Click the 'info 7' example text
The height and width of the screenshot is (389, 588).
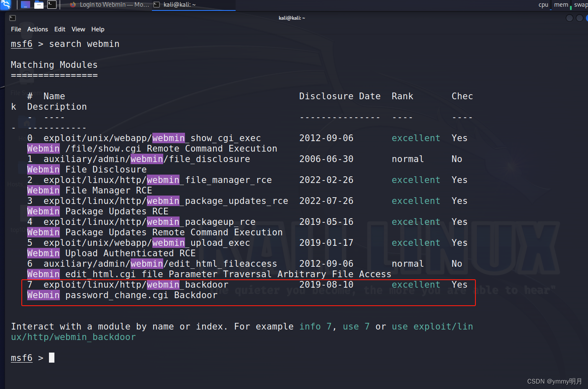316,327
